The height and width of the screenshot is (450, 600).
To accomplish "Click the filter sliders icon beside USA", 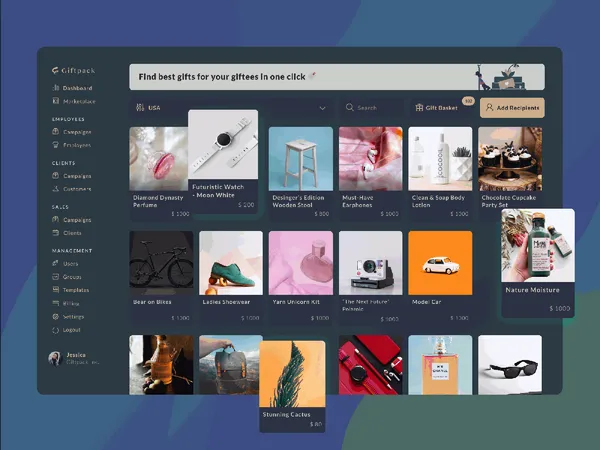I will click(140, 108).
